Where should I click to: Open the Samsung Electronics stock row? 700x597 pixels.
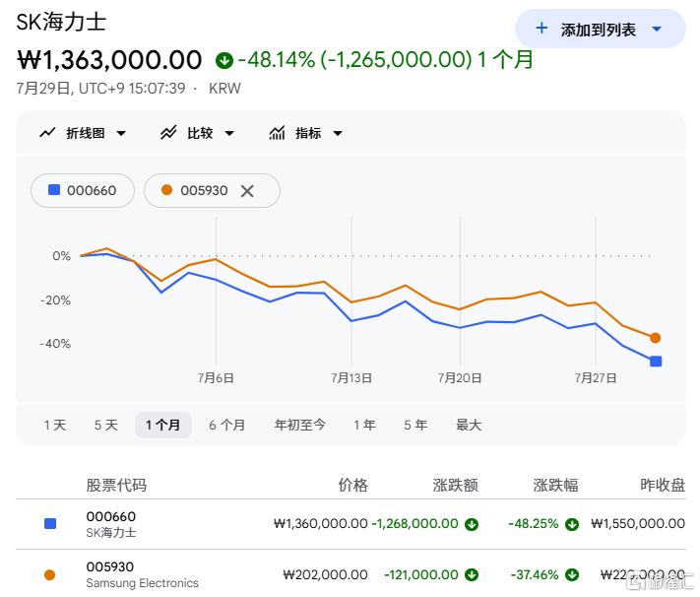pos(350,574)
